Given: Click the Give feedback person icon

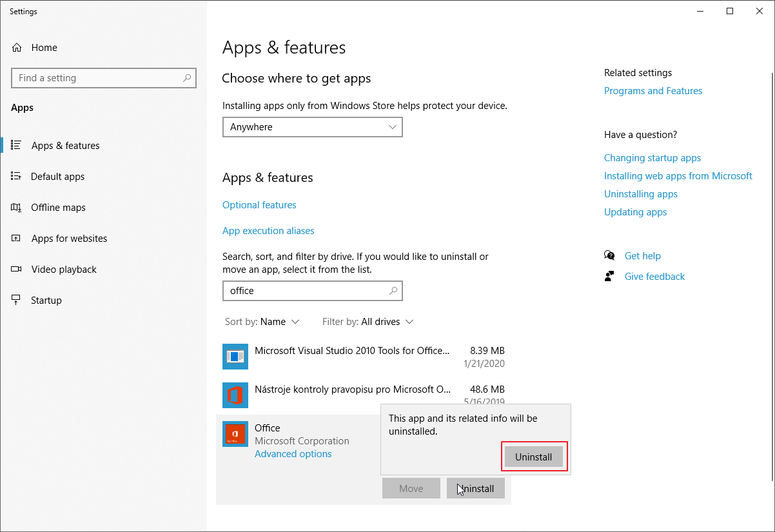Looking at the screenshot, I should 609,277.
